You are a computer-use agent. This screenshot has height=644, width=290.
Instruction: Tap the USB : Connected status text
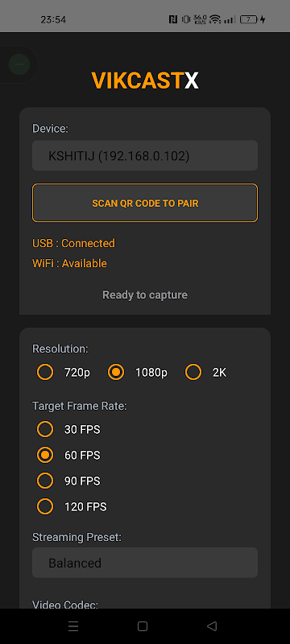coord(73,243)
